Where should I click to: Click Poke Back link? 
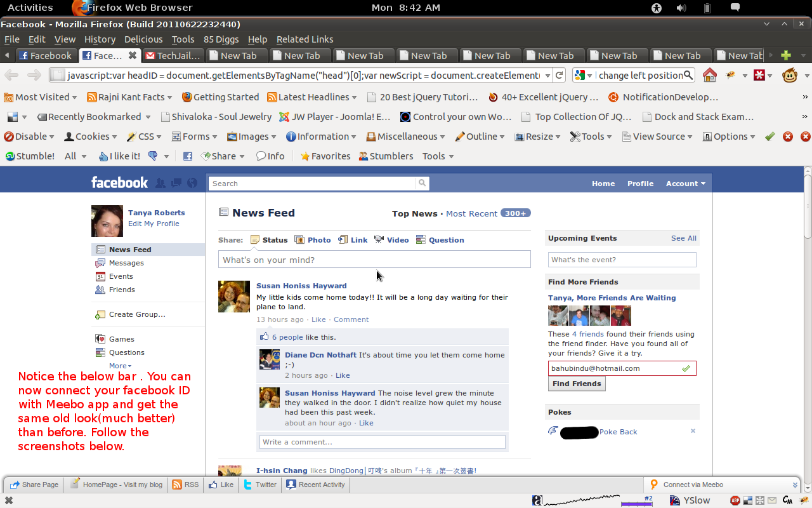coord(619,432)
